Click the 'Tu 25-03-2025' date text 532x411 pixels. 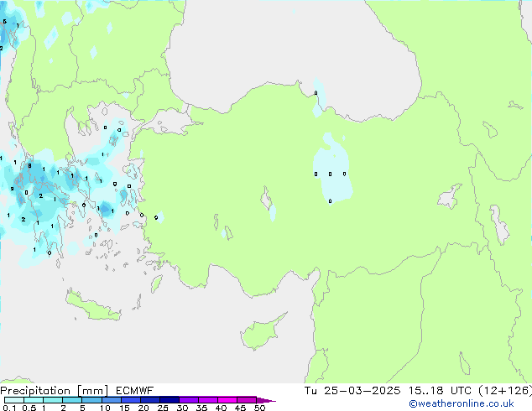[352, 391]
